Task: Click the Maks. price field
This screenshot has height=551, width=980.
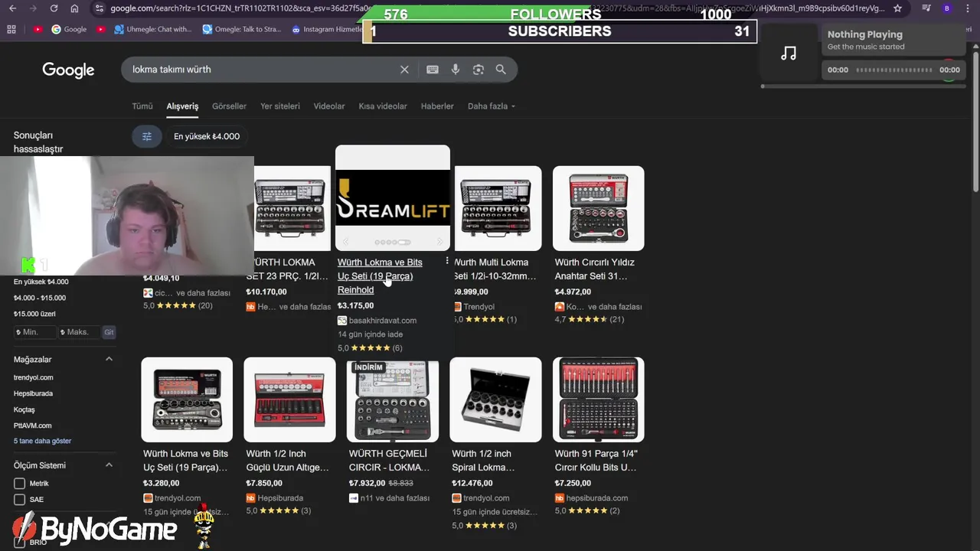Action: point(80,332)
